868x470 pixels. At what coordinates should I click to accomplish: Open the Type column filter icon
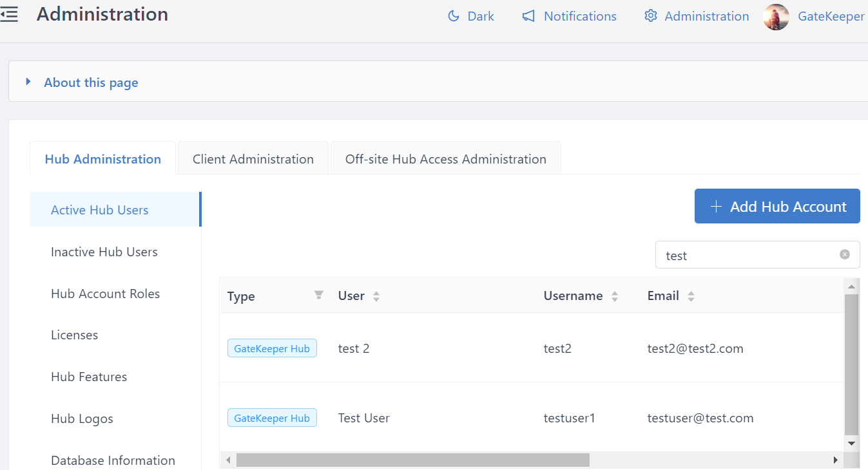pos(318,295)
